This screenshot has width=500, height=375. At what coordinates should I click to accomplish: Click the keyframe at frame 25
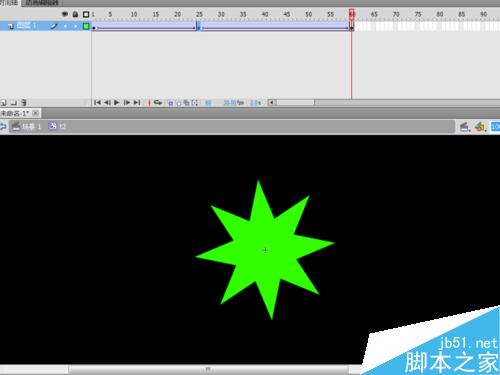click(198, 26)
